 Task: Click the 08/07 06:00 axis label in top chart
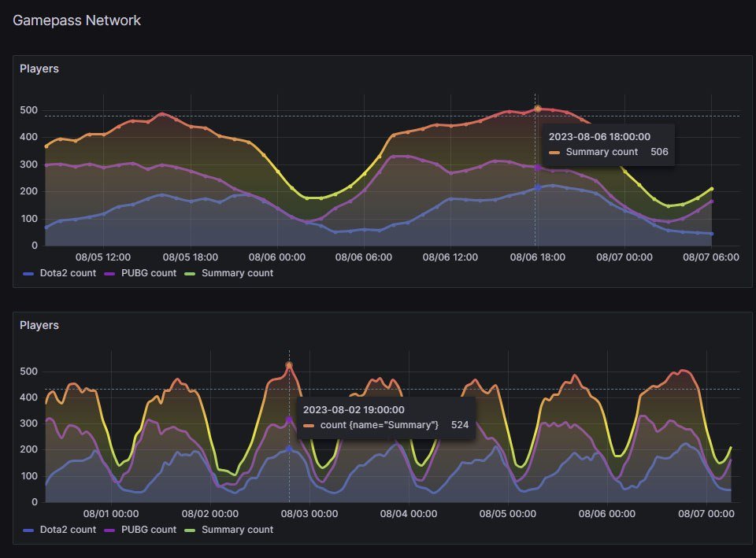[711, 257]
